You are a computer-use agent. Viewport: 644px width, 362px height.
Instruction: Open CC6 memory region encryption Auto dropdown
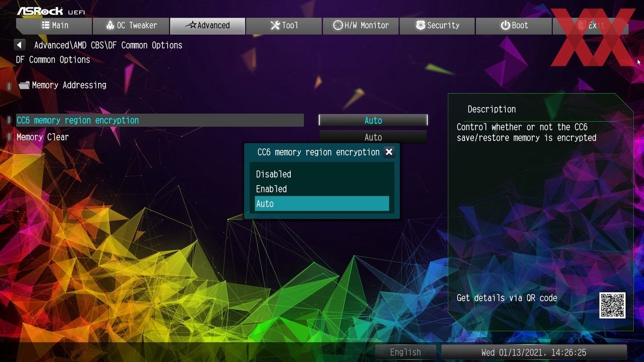(373, 120)
